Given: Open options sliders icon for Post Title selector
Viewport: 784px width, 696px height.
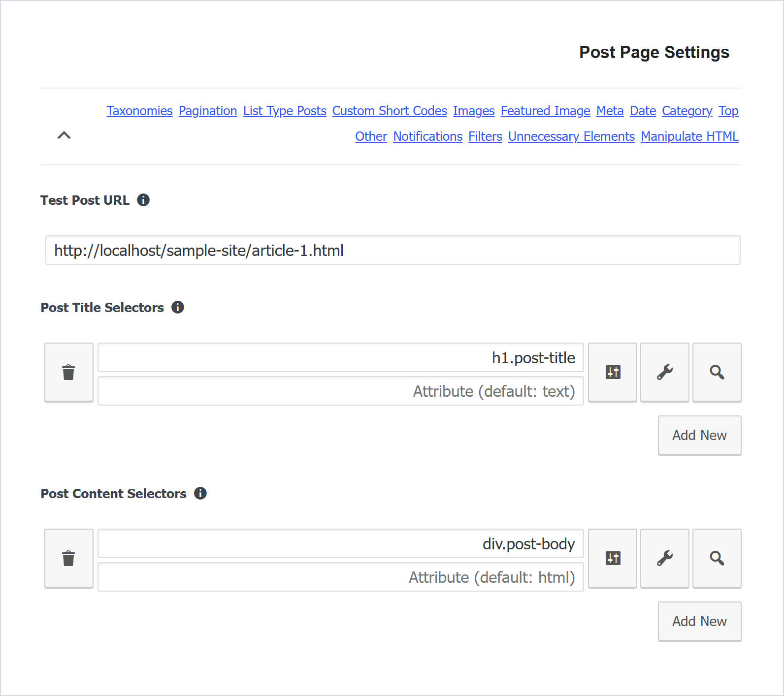Looking at the screenshot, I should click(x=613, y=372).
